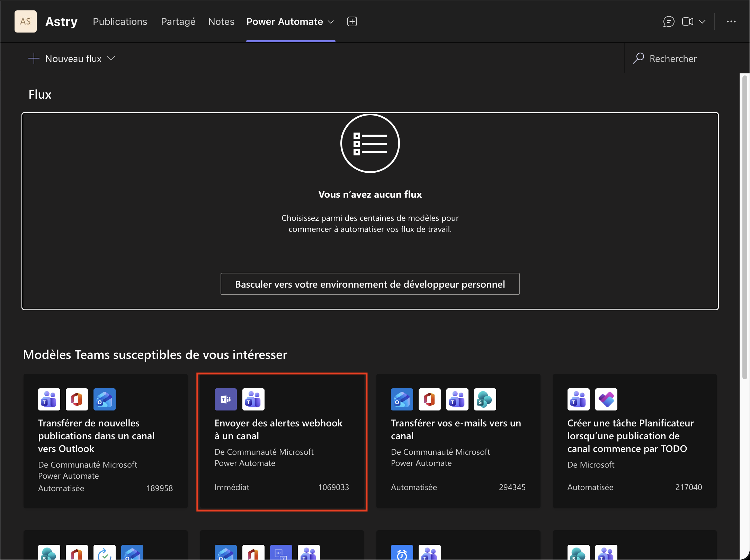Expand the Power Automate tab dropdown
This screenshot has width=750, height=560.
pos(330,21)
